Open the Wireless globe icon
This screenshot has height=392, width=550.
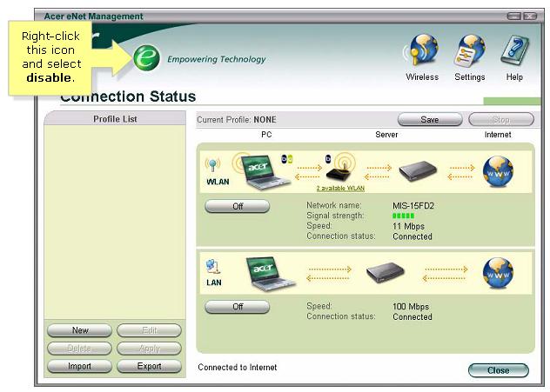tap(422, 52)
